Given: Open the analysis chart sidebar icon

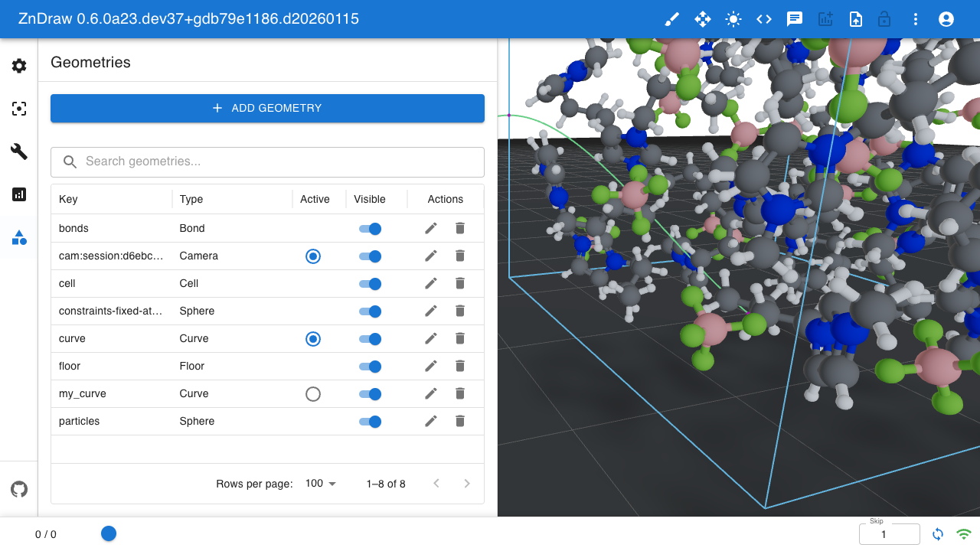Looking at the screenshot, I should coord(19,194).
